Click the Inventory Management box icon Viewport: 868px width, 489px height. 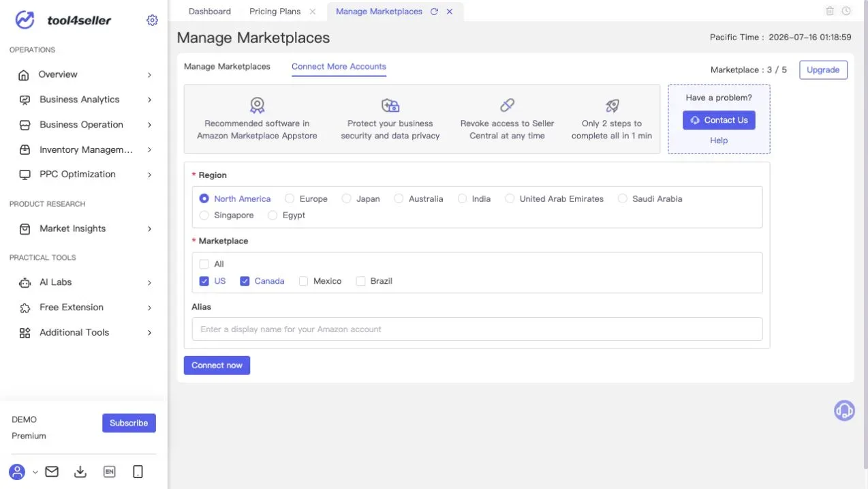(25, 149)
